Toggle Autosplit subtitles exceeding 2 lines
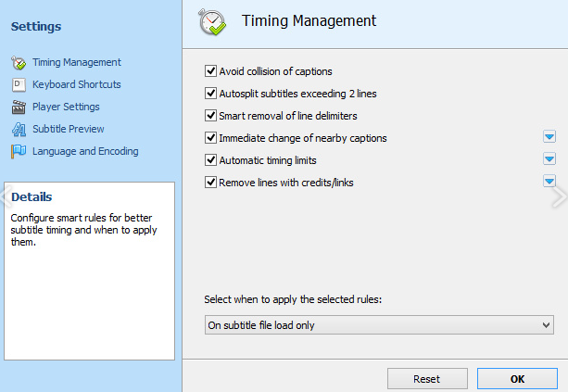Screen dimensions: 568x392 (x=211, y=94)
